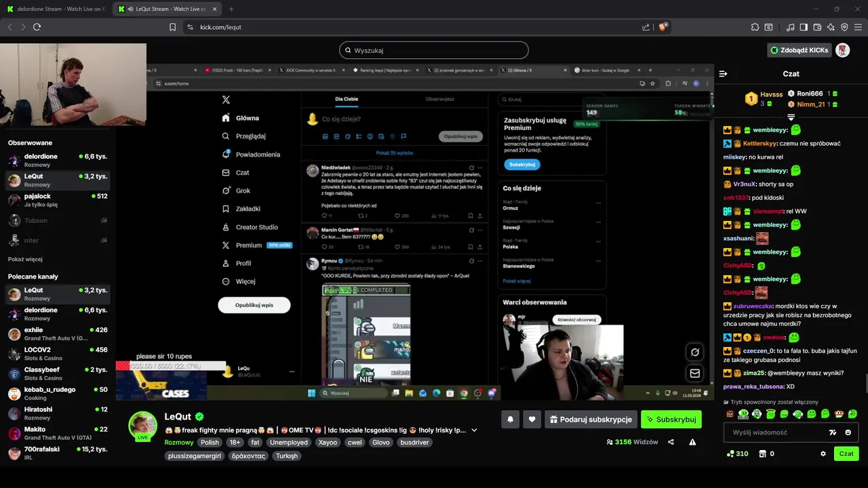This screenshot has height=488, width=868.
Task: Open chat settings gear icon
Action: tap(823, 454)
